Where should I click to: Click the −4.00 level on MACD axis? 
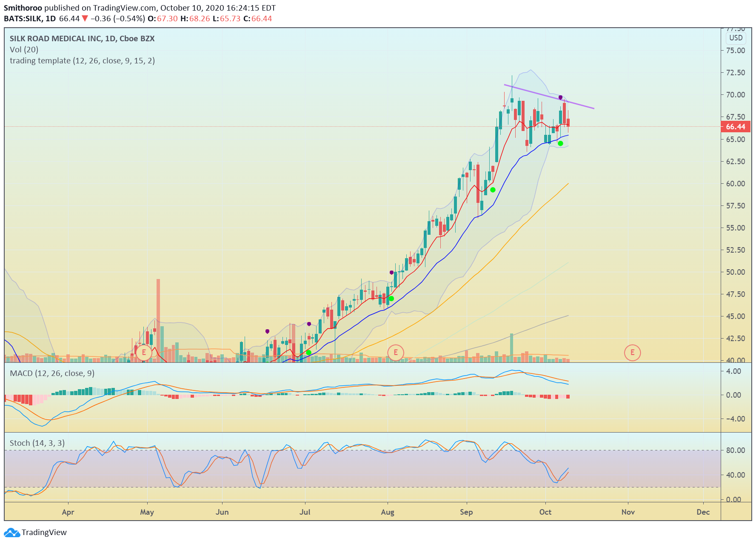736,419
